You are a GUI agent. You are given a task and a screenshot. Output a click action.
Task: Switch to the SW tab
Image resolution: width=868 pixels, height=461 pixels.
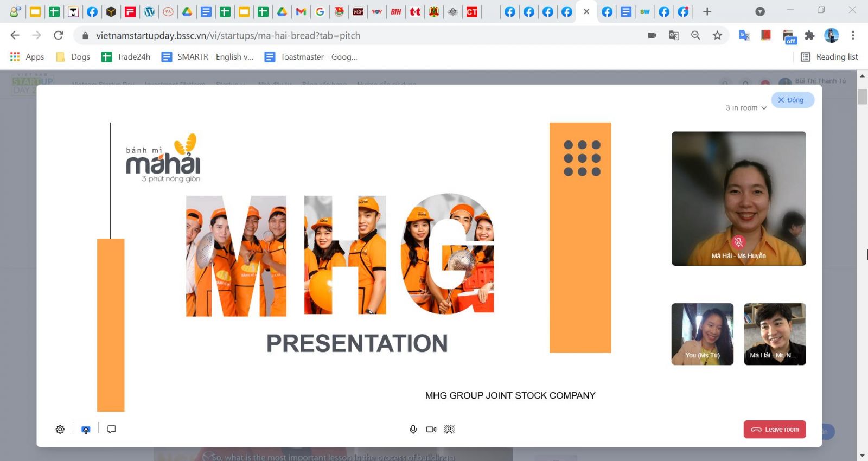(x=645, y=11)
